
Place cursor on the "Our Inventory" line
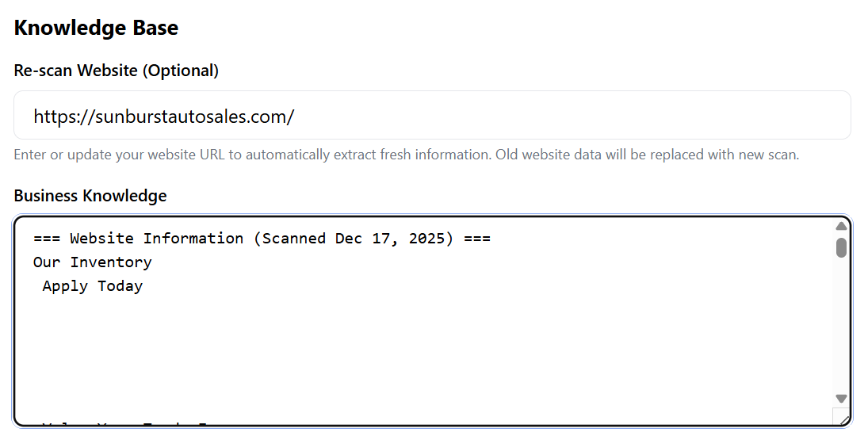pos(92,262)
